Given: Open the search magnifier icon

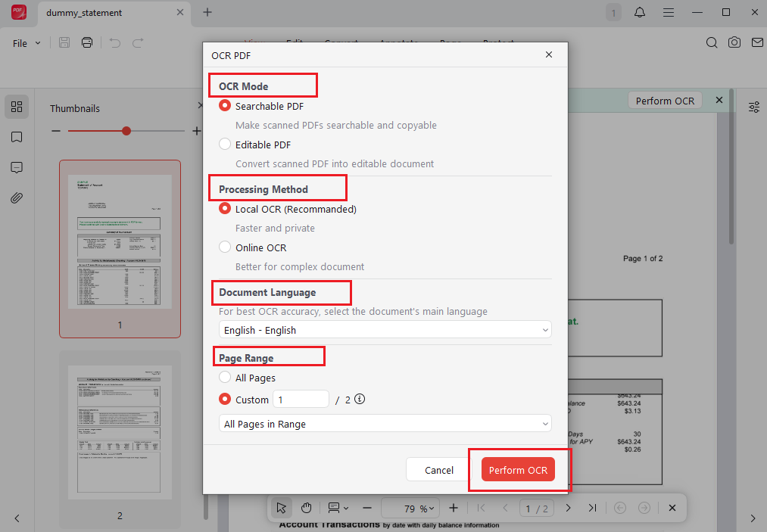Looking at the screenshot, I should point(712,42).
